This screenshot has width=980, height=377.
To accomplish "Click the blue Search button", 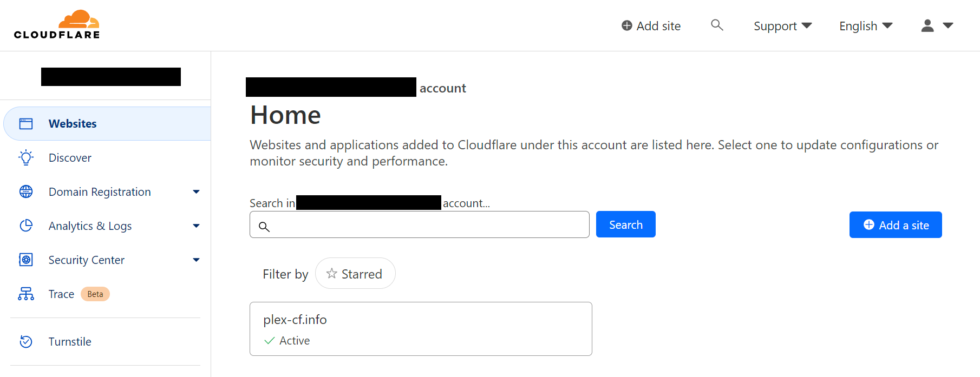I will [x=626, y=224].
